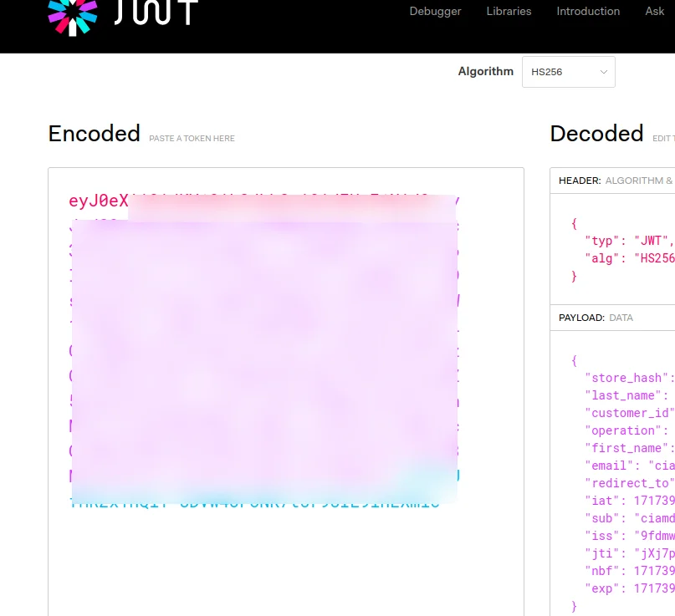Navigate to the Debugger page
The image size is (675, 616).
[x=435, y=12]
